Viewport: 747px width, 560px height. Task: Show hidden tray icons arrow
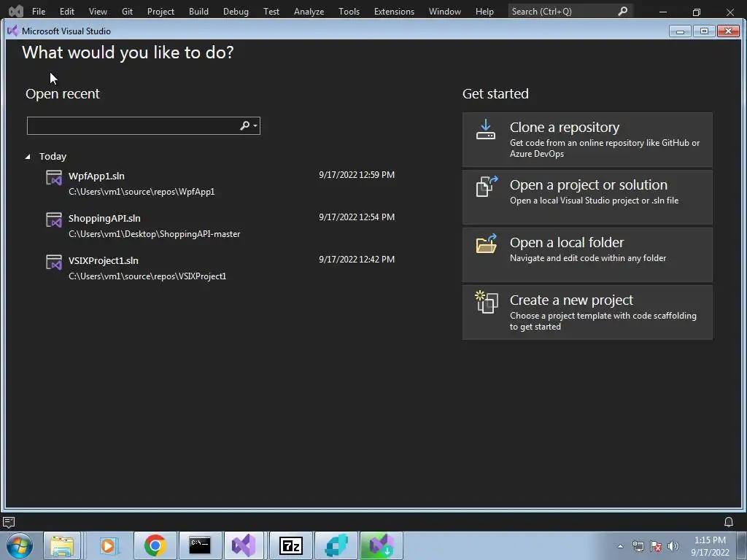click(620, 546)
